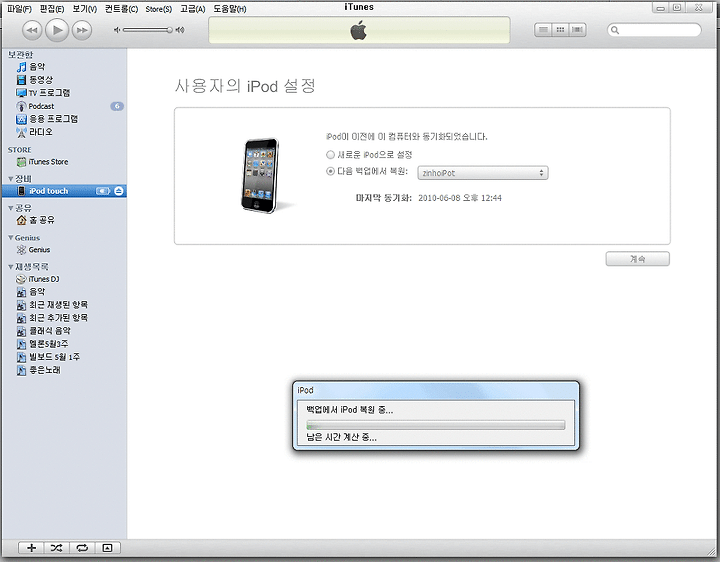The image size is (720, 562).
Task: Click the Play button
Action: pyautogui.click(x=57, y=30)
